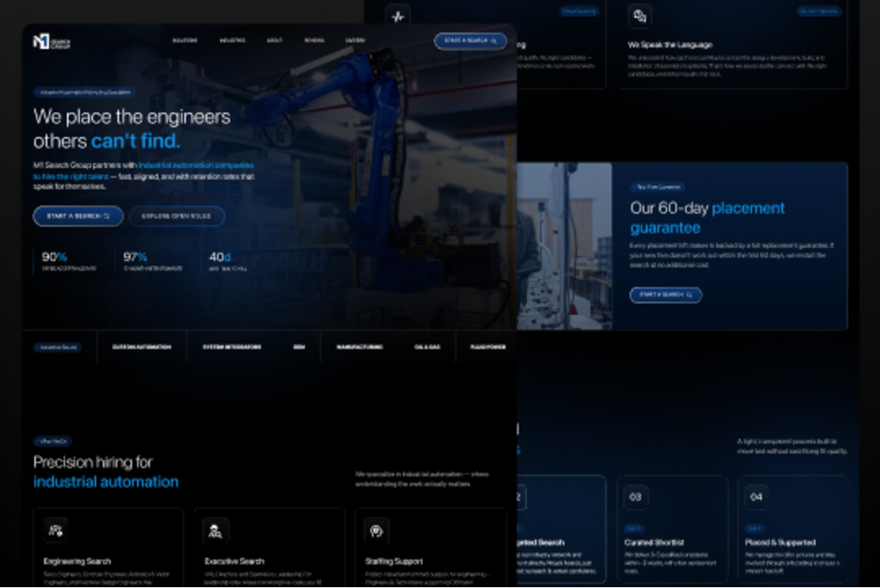
Task: Click the 90% stat value
Action: 55,257
